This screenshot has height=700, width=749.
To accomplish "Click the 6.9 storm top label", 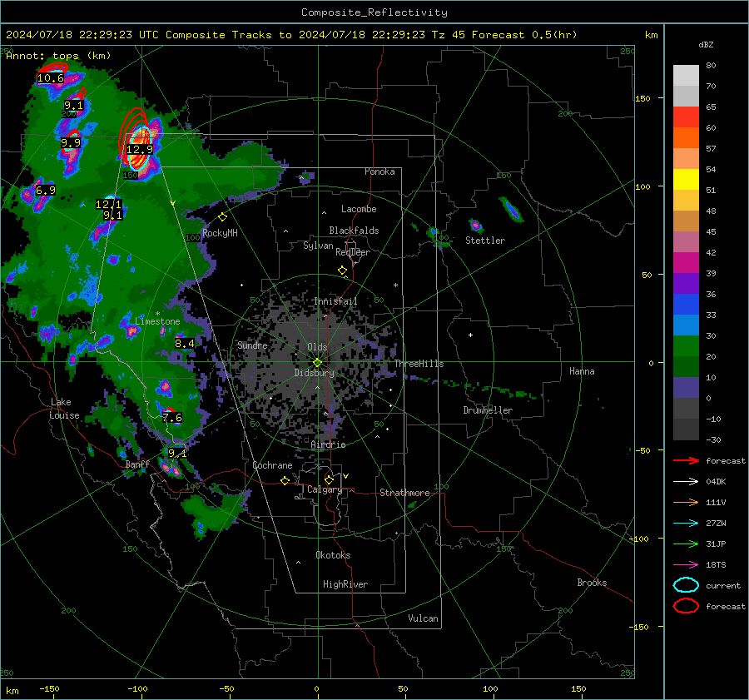I will coord(46,190).
